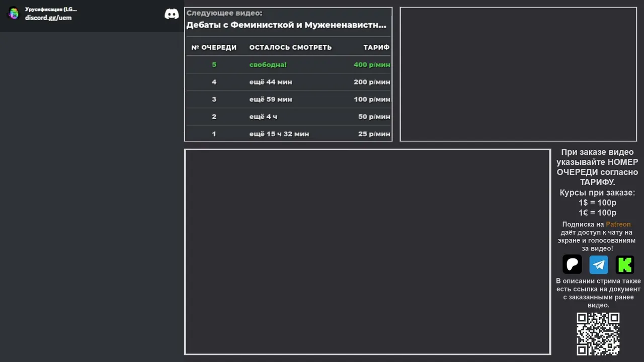Click the next video title starting 'Дебаты с Феминисткой'
Image resolution: width=644 pixels, height=362 pixels.
[x=286, y=25]
